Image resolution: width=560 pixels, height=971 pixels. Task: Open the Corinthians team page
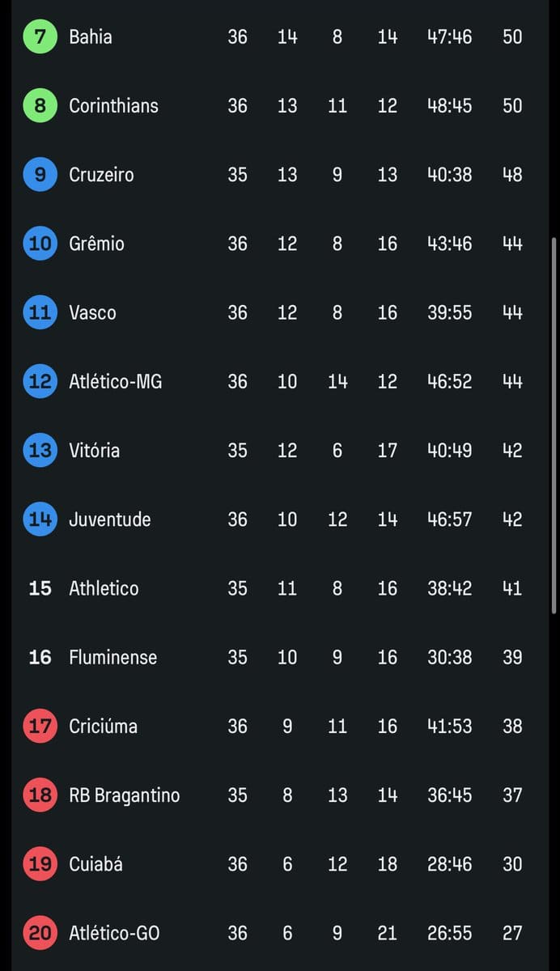[x=113, y=106]
